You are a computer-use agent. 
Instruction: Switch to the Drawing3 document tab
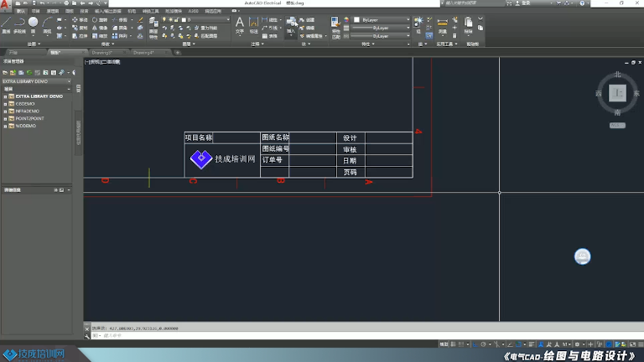pos(102,53)
